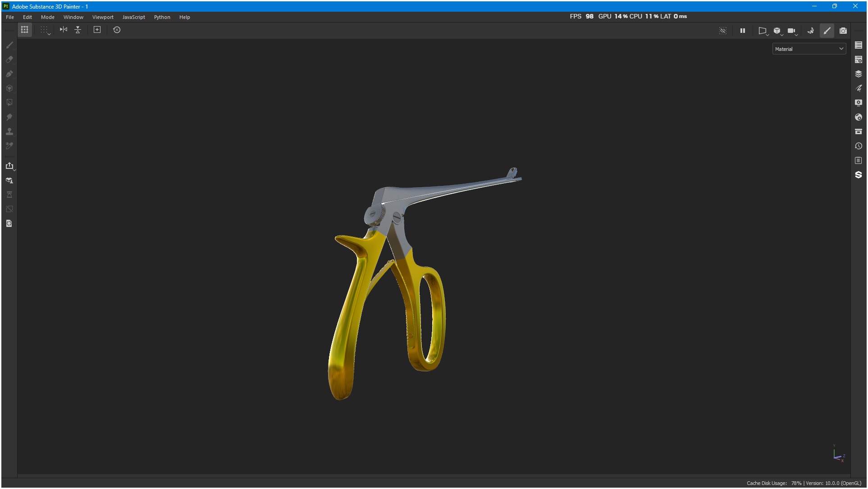Viewport: 868px width, 489px height.
Task: Open the Log clipboard icon
Action: tap(859, 160)
